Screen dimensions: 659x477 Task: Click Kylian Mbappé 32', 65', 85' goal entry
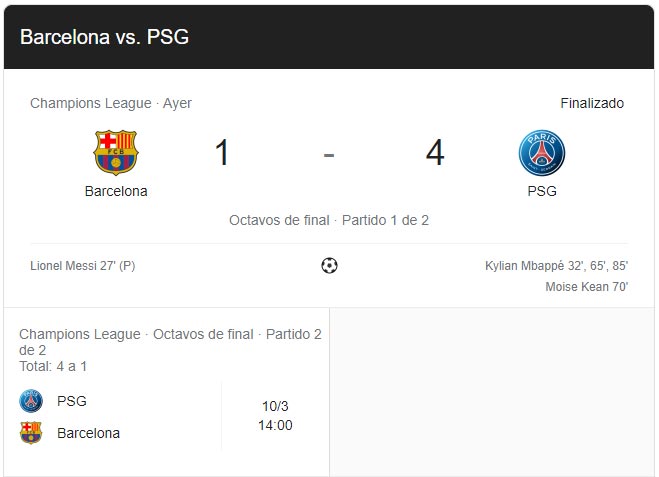point(556,266)
